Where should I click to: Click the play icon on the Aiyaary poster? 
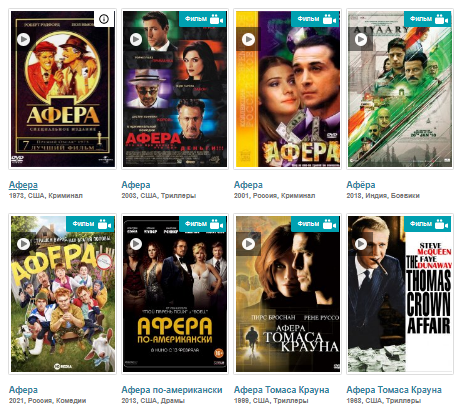coord(361,39)
